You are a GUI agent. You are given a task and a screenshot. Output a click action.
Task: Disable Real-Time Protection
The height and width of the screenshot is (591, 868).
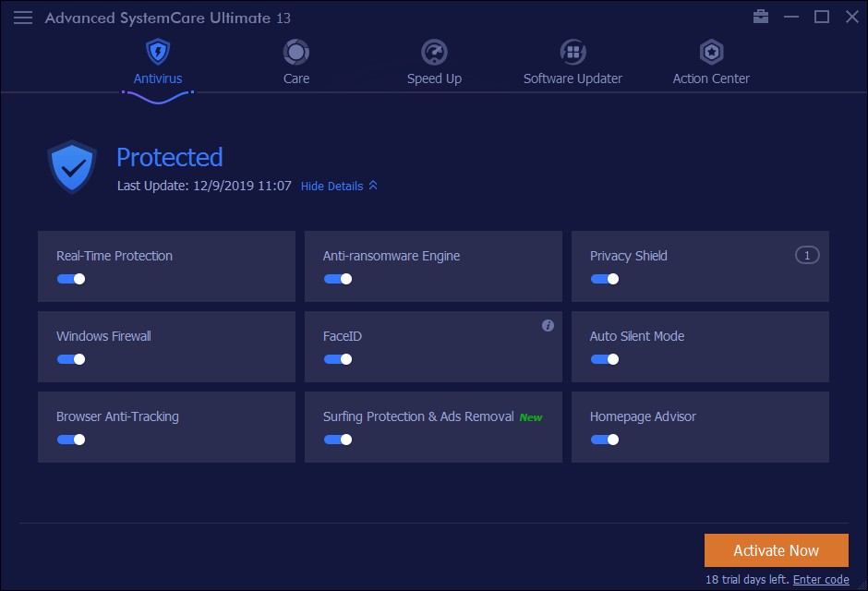point(71,278)
